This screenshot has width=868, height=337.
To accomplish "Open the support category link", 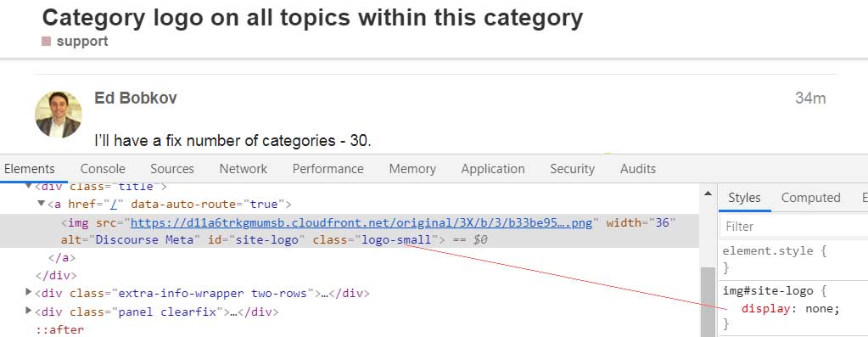I will (82, 42).
